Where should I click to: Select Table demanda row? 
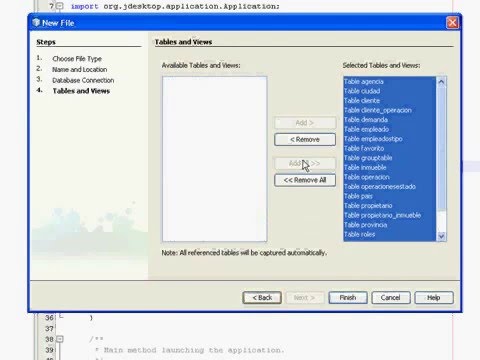pyautogui.click(x=390, y=120)
